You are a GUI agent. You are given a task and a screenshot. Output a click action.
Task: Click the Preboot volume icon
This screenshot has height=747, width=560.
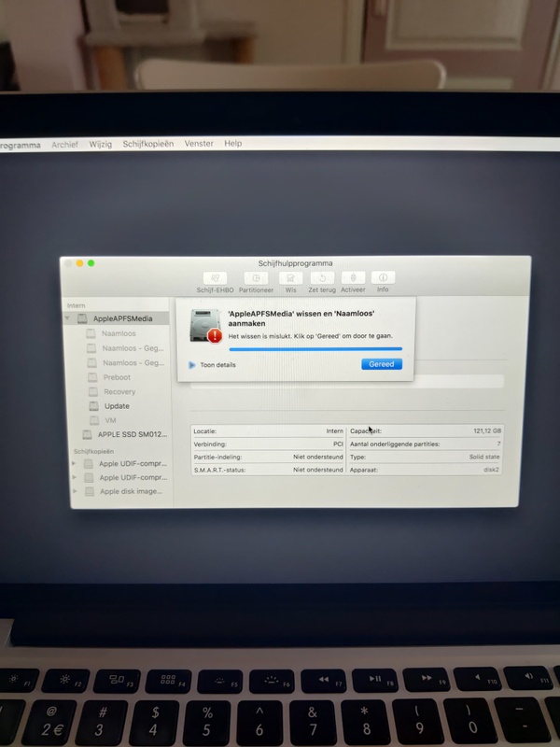click(x=93, y=377)
